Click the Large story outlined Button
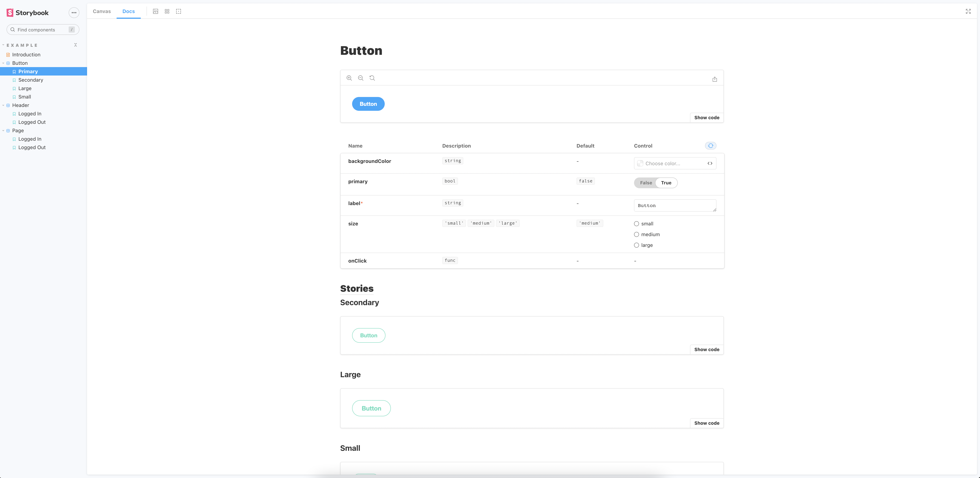The width and height of the screenshot is (980, 478). [x=371, y=408]
